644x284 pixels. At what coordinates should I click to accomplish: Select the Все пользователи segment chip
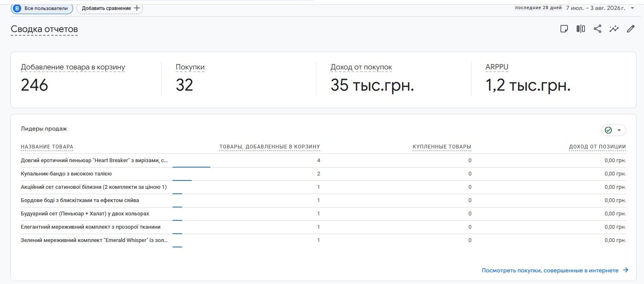pos(42,8)
